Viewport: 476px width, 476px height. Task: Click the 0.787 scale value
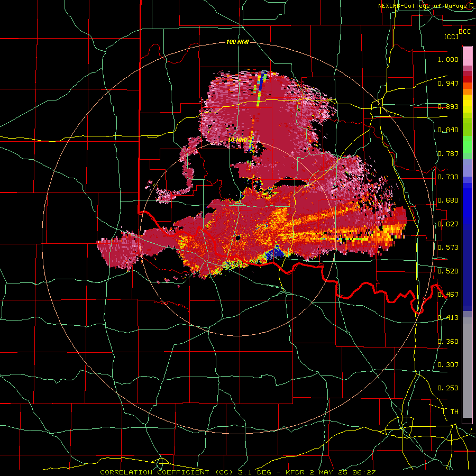click(448, 153)
